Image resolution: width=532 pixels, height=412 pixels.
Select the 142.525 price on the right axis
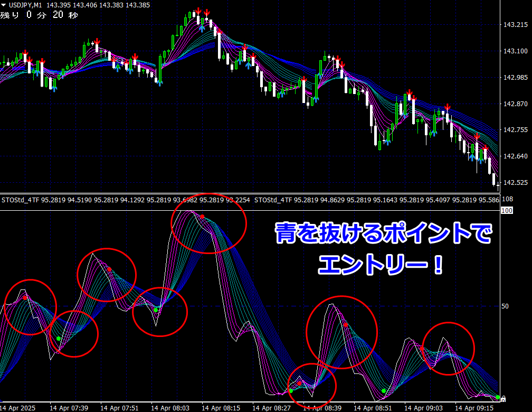(x=515, y=182)
